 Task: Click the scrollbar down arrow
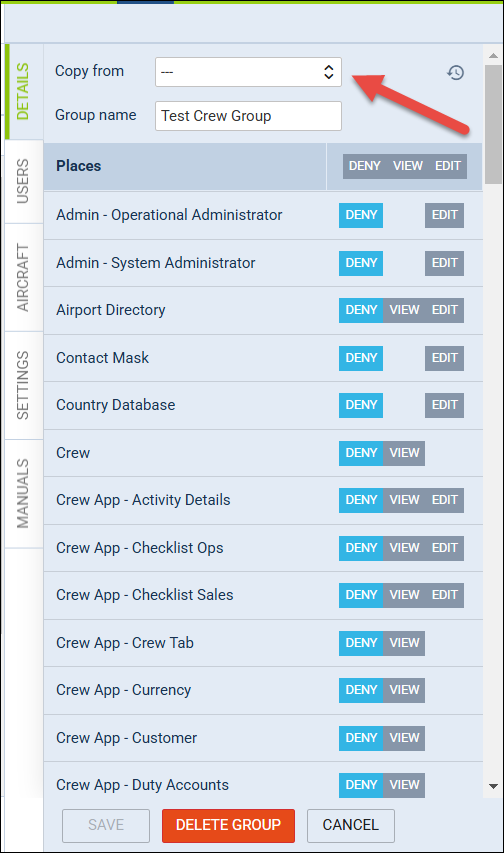pos(493,786)
